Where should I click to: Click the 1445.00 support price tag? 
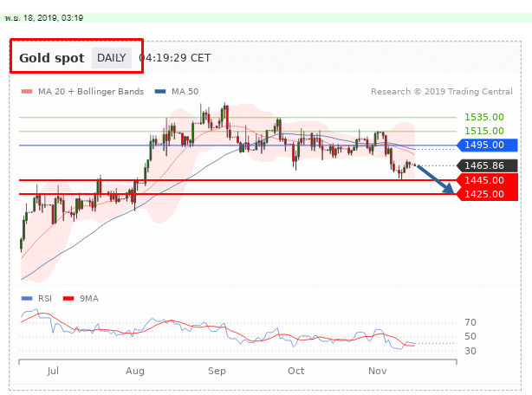coord(487,180)
